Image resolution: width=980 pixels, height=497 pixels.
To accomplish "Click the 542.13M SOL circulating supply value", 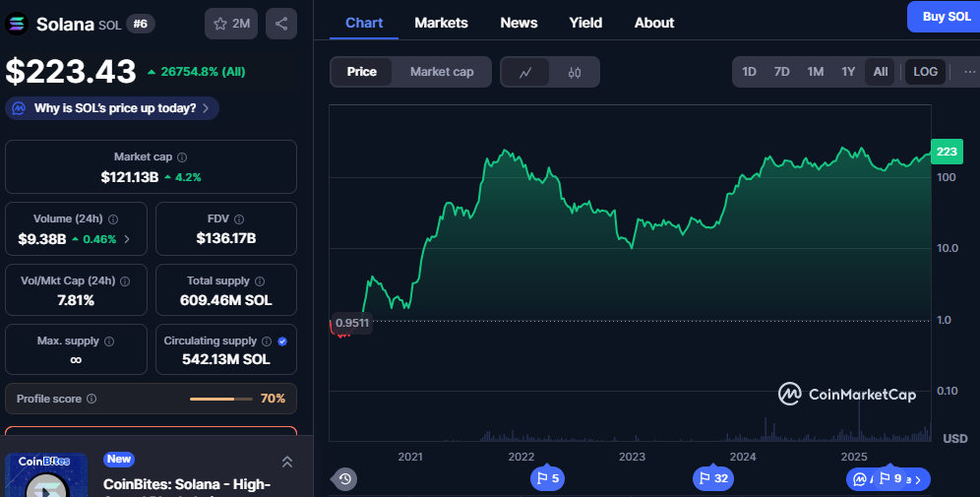I will pos(226,359).
